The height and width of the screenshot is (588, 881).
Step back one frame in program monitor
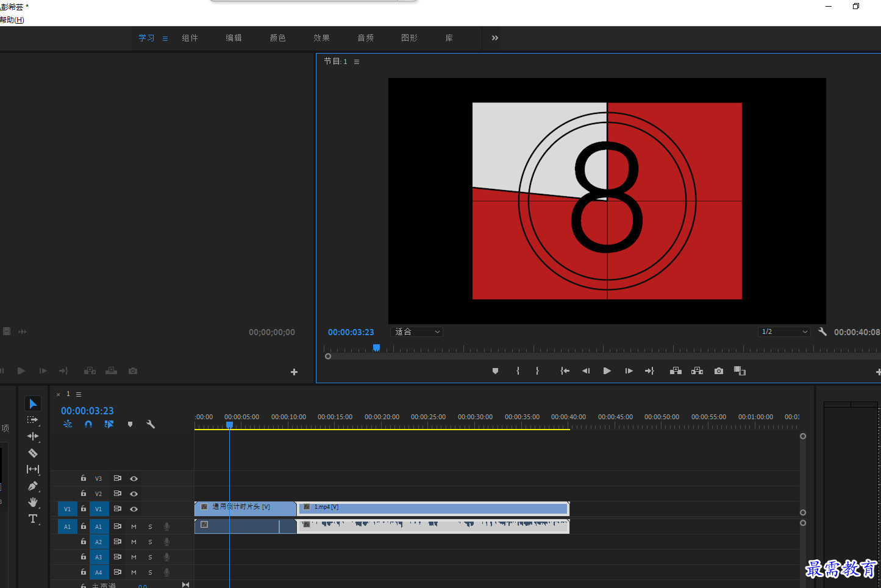pos(586,370)
